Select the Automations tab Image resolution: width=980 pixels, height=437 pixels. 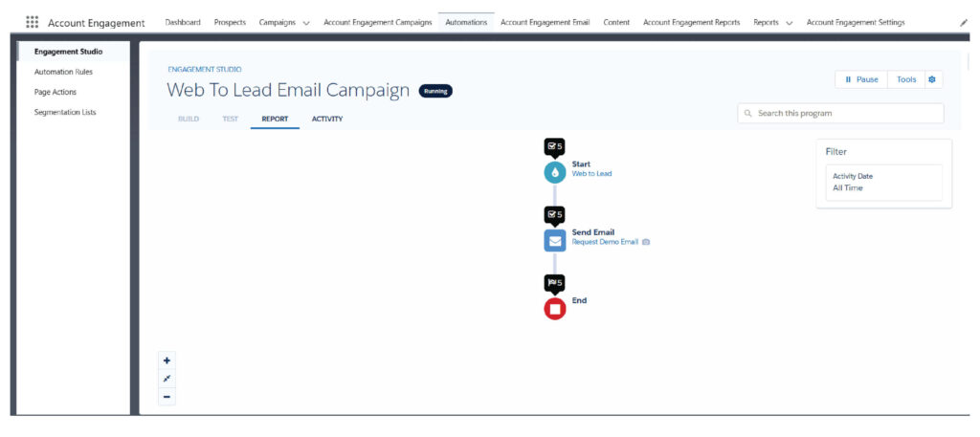tap(466, 23)
